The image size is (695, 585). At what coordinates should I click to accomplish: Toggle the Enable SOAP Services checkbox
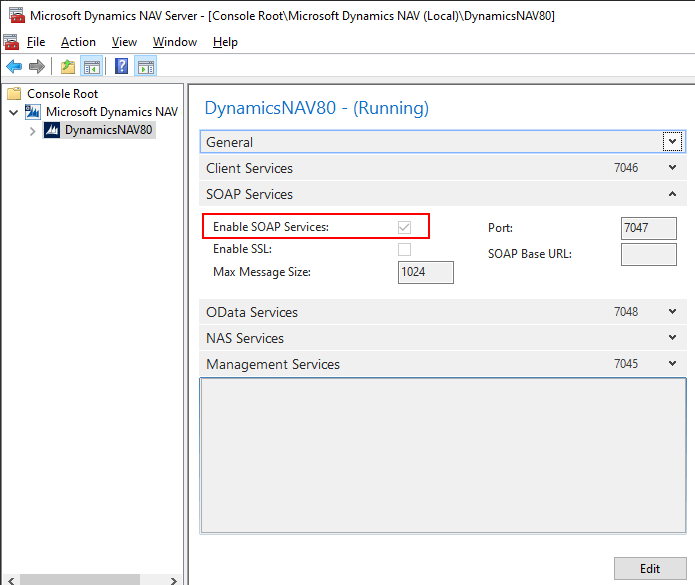pyautogui.click(x=405, y=227)
